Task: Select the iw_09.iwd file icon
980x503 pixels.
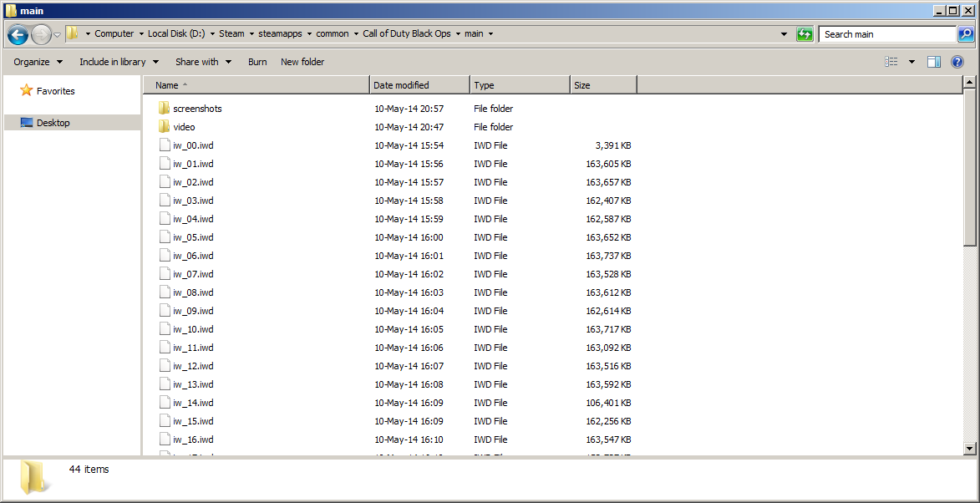Action: coord(165,311)
